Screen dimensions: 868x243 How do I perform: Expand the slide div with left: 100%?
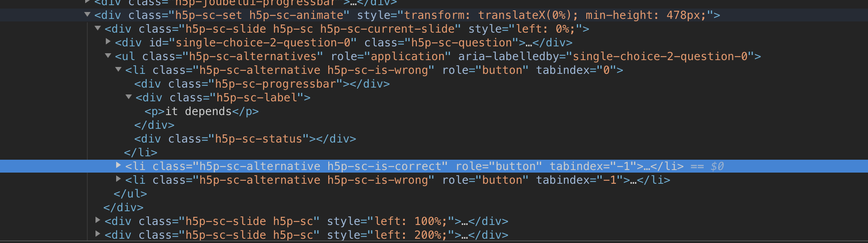(x=98, y=220)
